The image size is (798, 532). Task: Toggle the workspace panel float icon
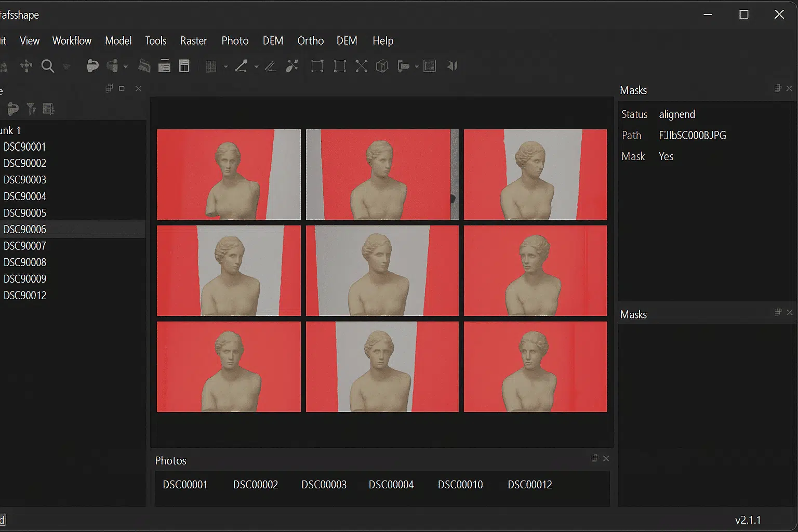(x=109, y=88)
